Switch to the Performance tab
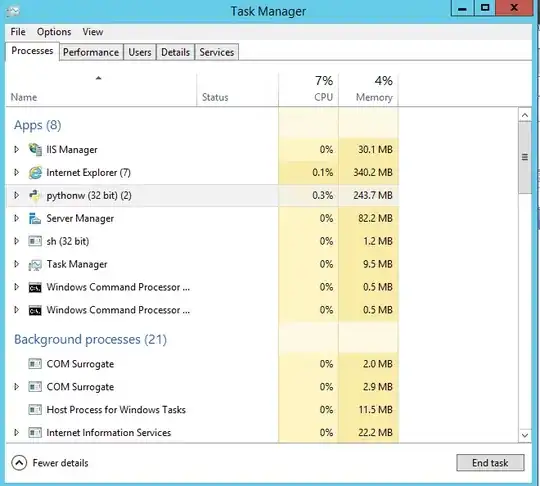 click(91, 52)
